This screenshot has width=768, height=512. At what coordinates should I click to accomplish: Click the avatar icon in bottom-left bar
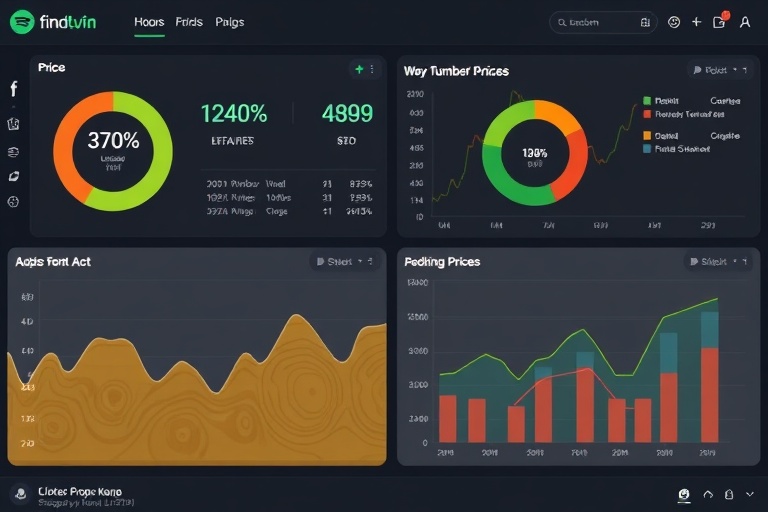(x=19, y=494)
